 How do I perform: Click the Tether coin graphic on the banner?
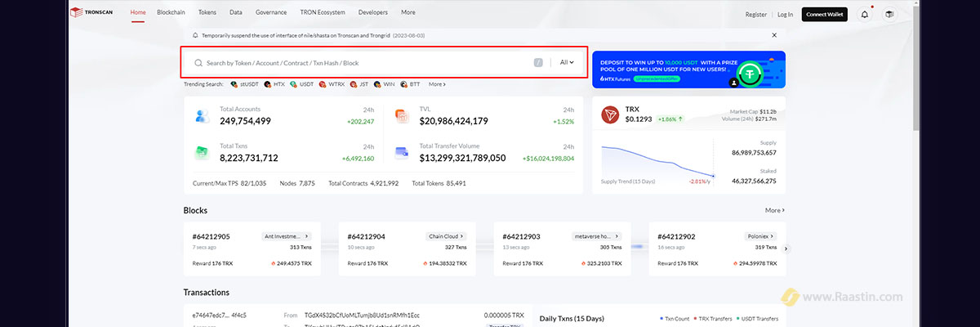[751, 74]
